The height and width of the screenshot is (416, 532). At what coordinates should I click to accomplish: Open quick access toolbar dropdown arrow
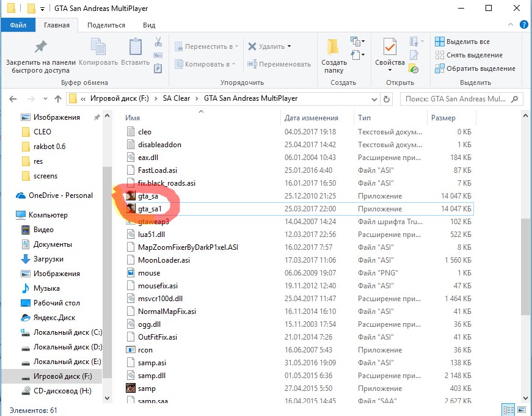(42, 9)
